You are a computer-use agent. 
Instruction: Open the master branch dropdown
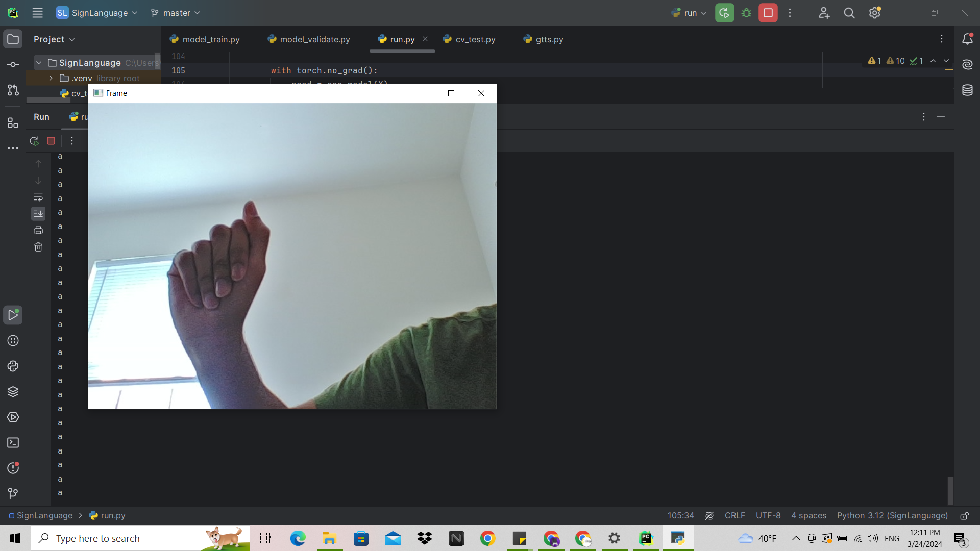(x=176, y=13)
